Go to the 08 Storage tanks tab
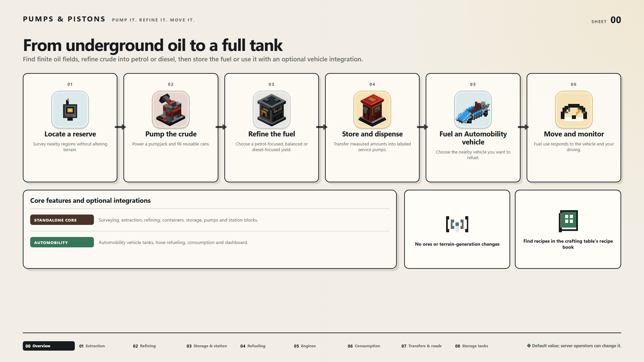The height and width of the screenshot is (362, 644). pos(472,346)
